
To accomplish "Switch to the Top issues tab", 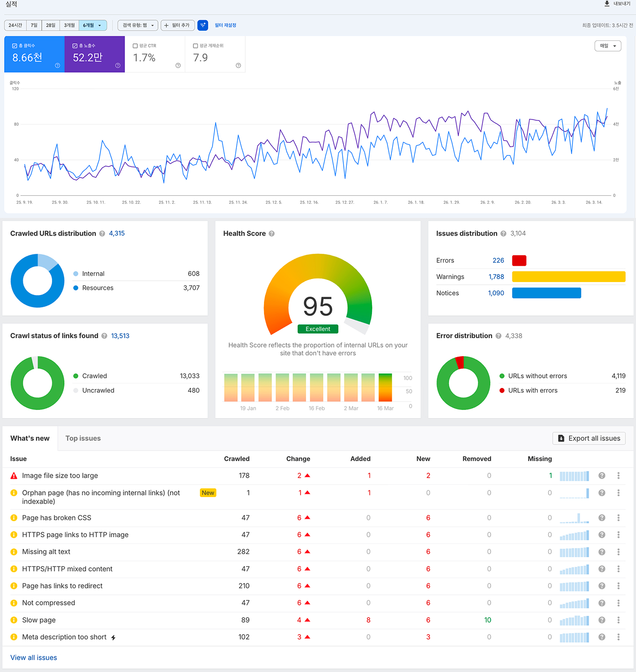I will (x=83, y=438).
